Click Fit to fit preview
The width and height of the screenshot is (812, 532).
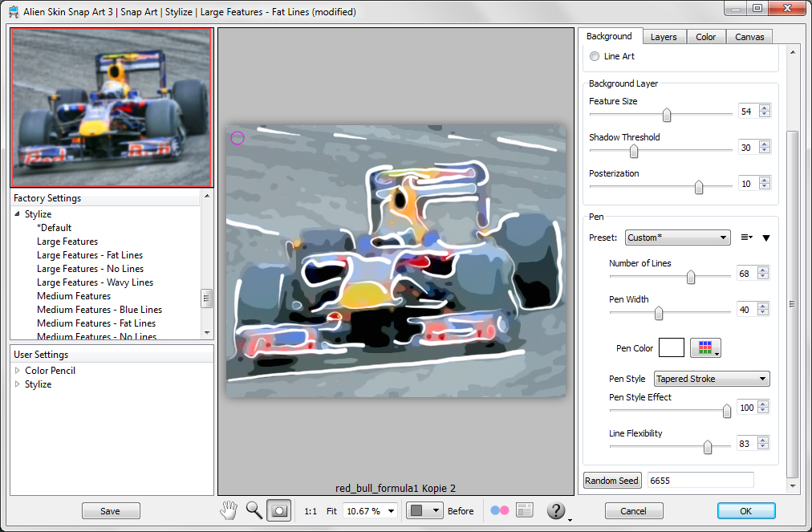[x=331, y=511]
